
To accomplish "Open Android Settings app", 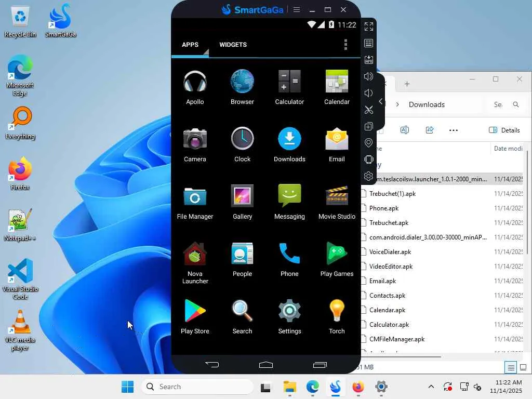I will (289, 316).
